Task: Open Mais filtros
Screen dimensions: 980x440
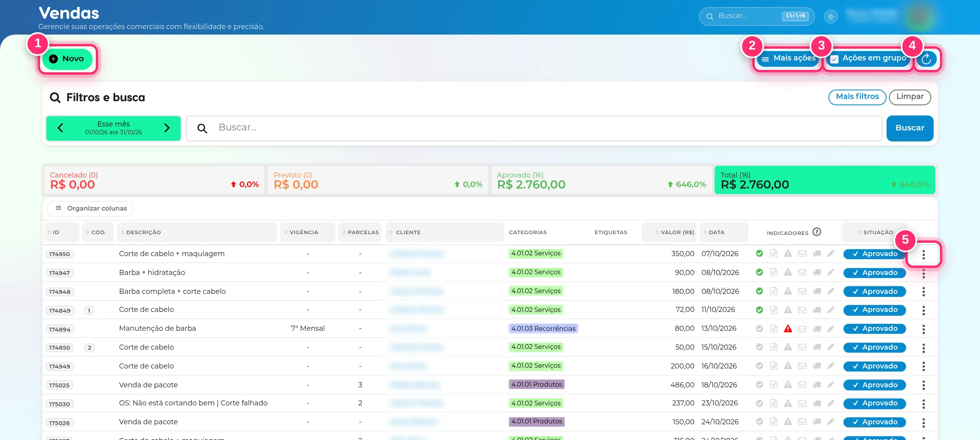Action: (x=857, y=97)
